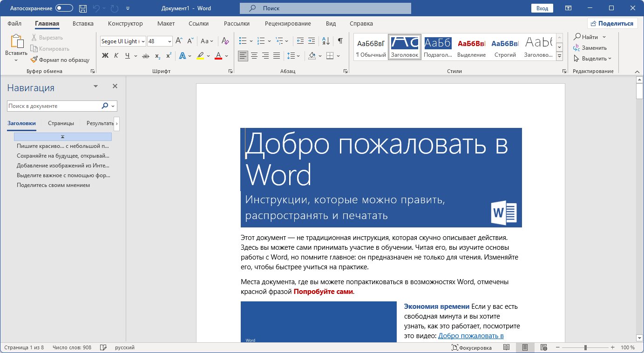Click the Число слов: 908 indicator
The height and width of the screenshot is (353, 644).
tap(72, 347)
